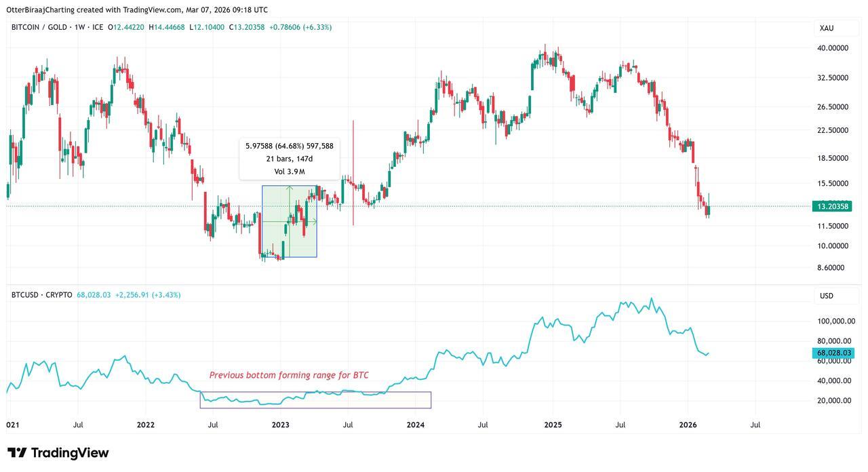The image size is (868, 472).
Task: Click the 64.68% measurement info tooltip
Action: click(x=290, y=159)
